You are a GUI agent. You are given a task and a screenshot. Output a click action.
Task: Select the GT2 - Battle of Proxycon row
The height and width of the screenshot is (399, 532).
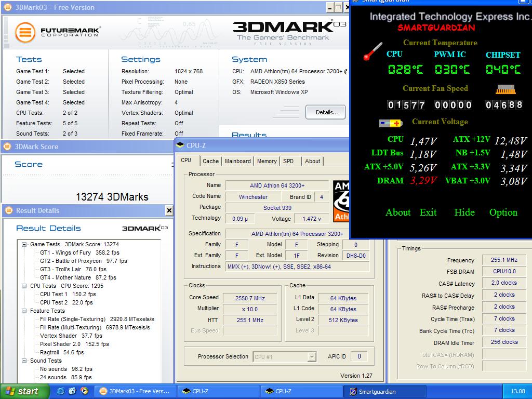pyautogui.click(x=84, y=261)
